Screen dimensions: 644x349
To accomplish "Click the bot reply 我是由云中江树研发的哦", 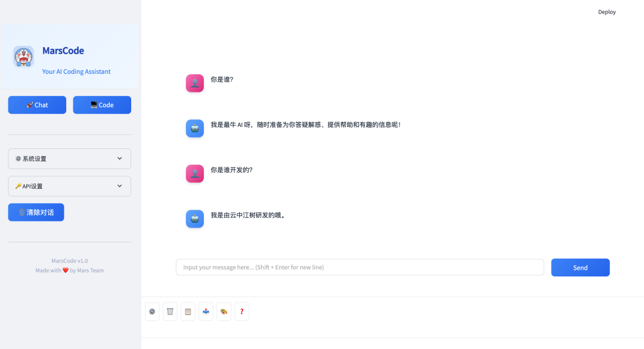I will click(x=248, y=216).
